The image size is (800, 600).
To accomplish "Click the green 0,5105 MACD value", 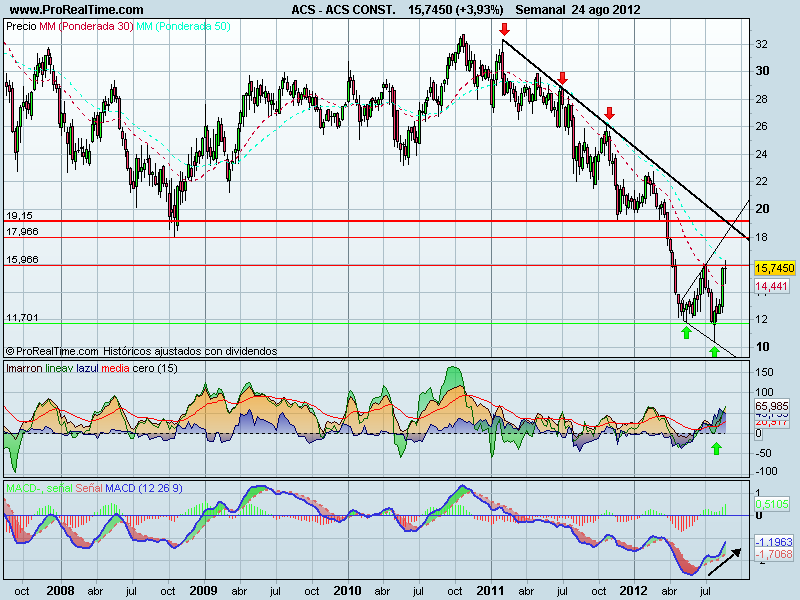I will (772, 504).
